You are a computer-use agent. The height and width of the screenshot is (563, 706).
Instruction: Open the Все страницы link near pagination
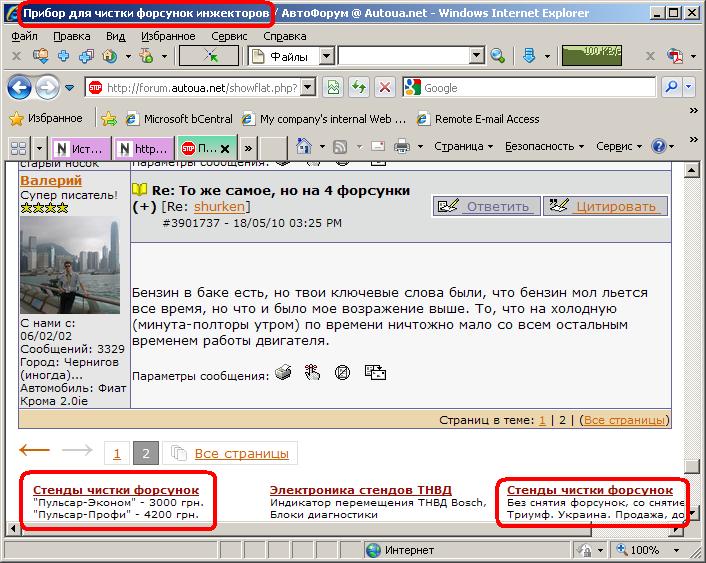(x=241, y=454)
